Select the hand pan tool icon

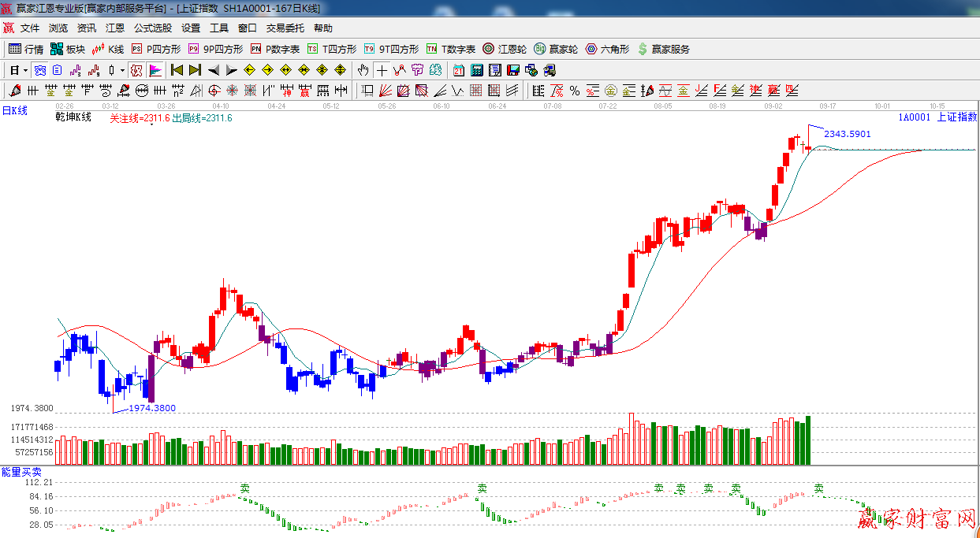tap(363, 70)
